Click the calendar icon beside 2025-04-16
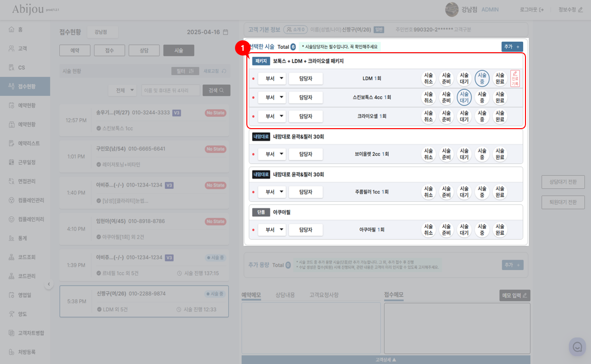Viewport: 591px width, 364px height. (x=225, y=32)
